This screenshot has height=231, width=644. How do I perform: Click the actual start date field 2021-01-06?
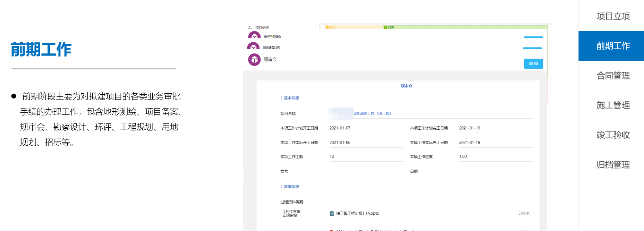[366, 143]
